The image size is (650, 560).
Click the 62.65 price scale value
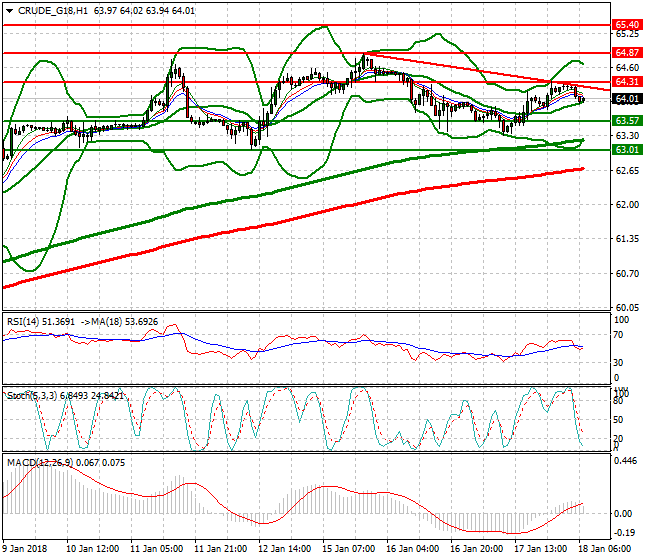pos(627,171)
